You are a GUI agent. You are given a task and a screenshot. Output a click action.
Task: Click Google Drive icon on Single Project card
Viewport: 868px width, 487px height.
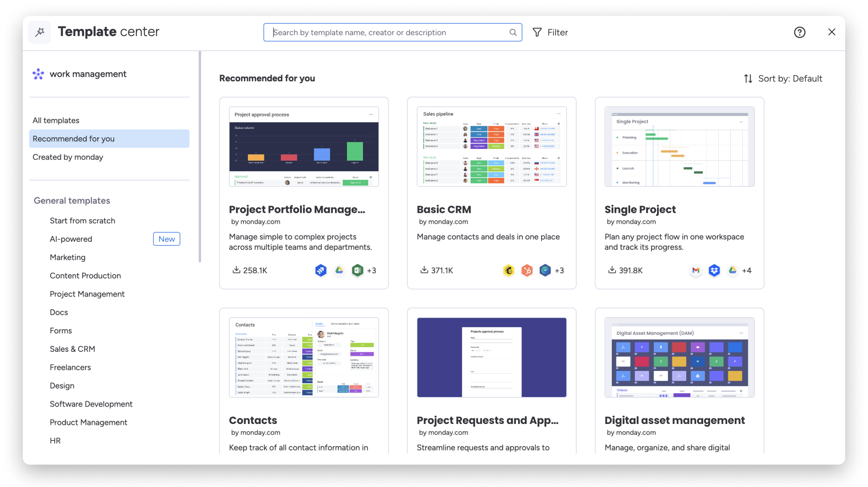coord(732,270)
